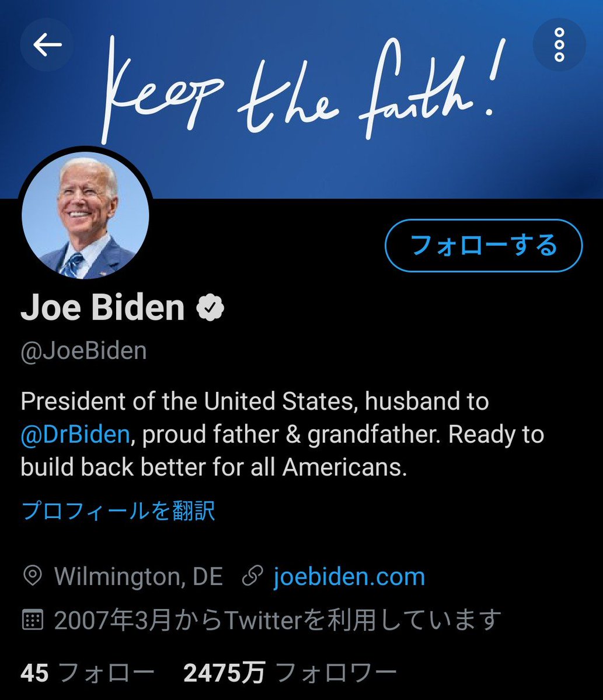
Task: Tap the back arrow icon
Action: pos(47,44)
